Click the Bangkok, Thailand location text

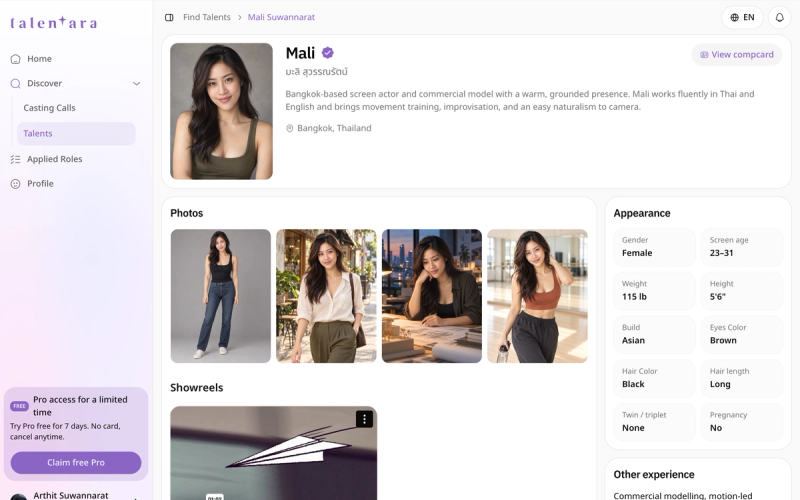point(334,129)
